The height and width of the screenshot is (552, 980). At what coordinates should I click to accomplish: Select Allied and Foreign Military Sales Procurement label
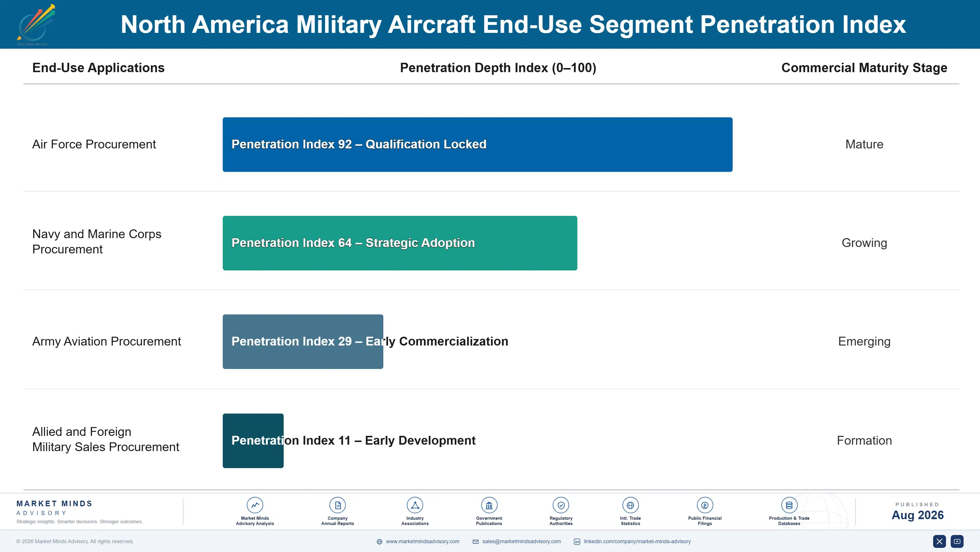tap(106, 439)
